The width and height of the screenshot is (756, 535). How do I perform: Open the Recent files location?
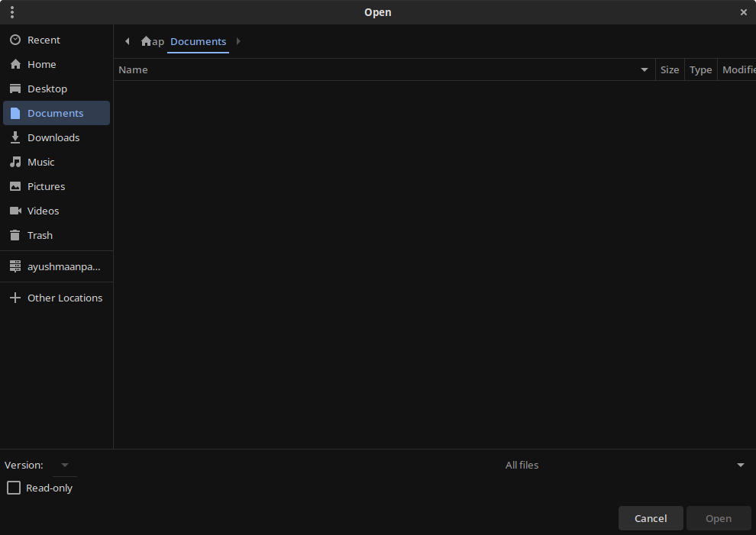tap(57, 40)
